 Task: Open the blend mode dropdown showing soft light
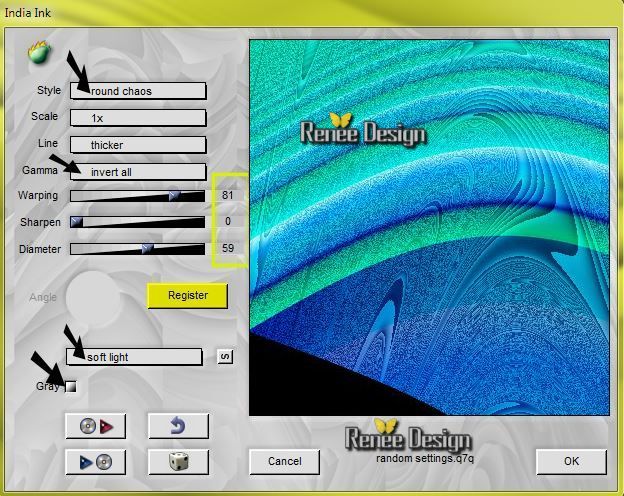[x=134, y=357]
